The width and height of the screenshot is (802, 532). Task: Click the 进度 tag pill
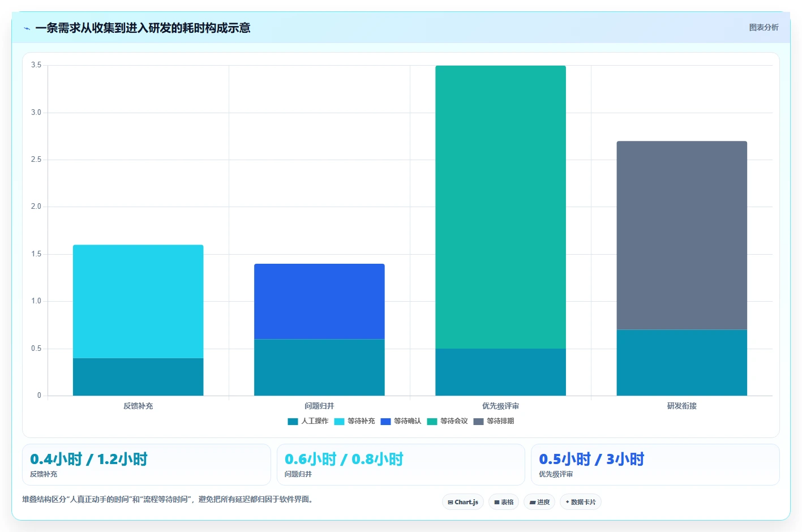(539, 502)
